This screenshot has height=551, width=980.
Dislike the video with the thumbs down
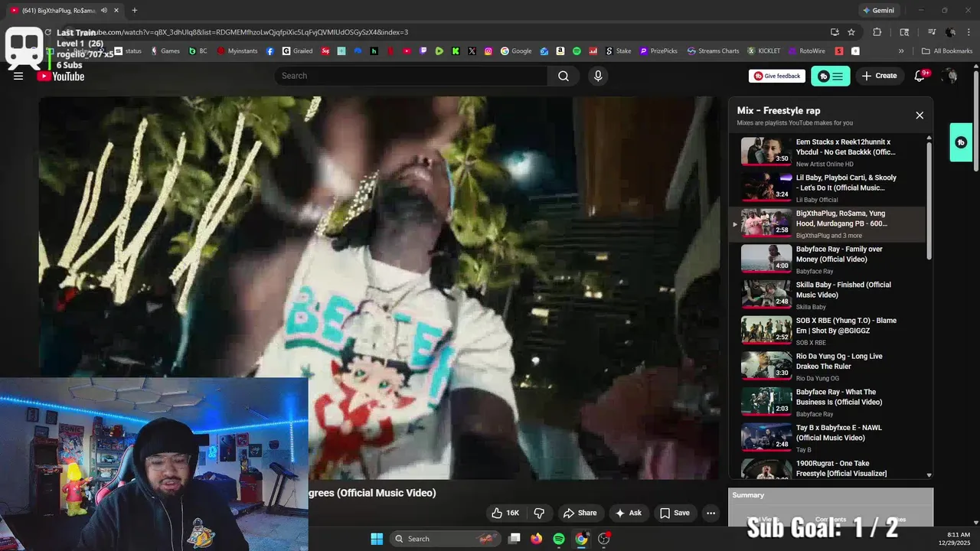[539, 513]
